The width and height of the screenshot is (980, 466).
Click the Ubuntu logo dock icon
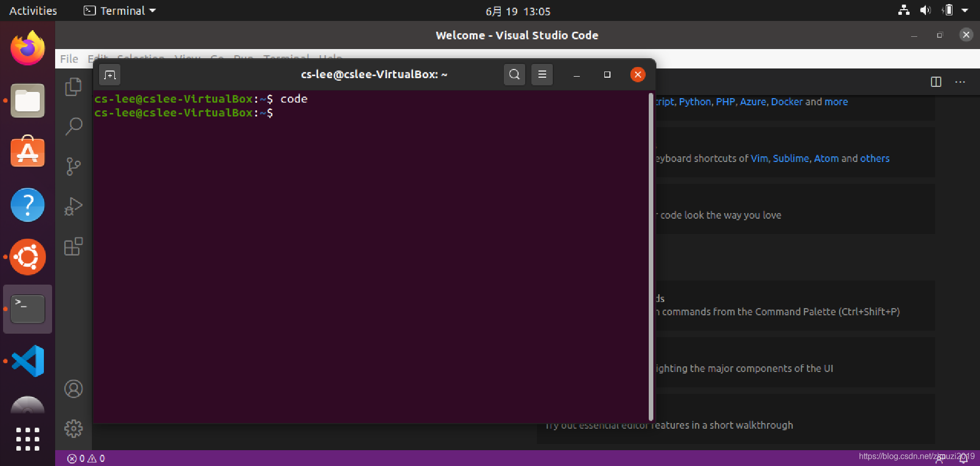28,257
